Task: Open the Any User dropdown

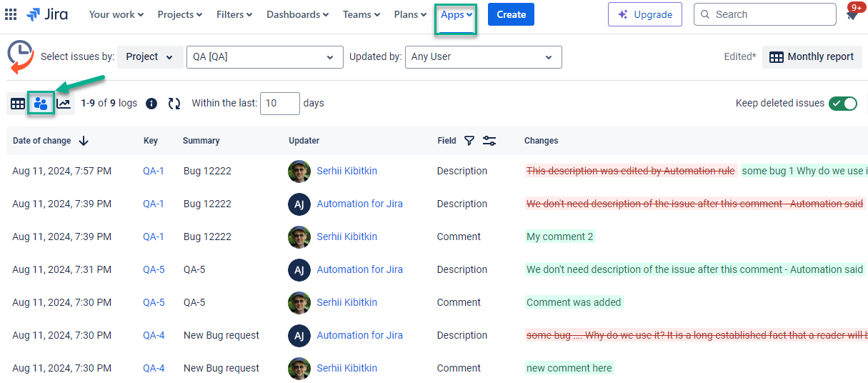Action: tap(483, 57)
